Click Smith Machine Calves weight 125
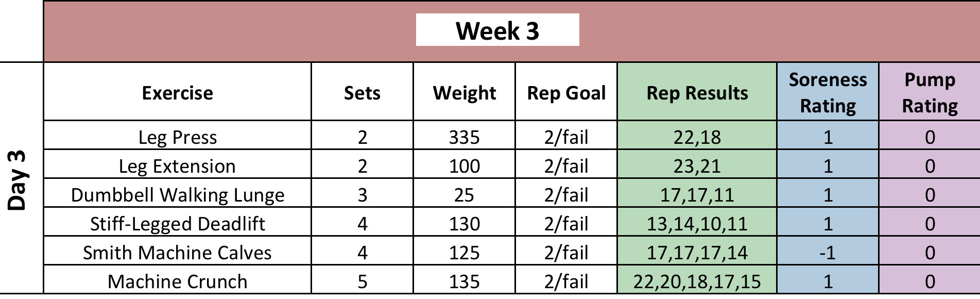This screenshot has width=980, height=299. (464, 253)
